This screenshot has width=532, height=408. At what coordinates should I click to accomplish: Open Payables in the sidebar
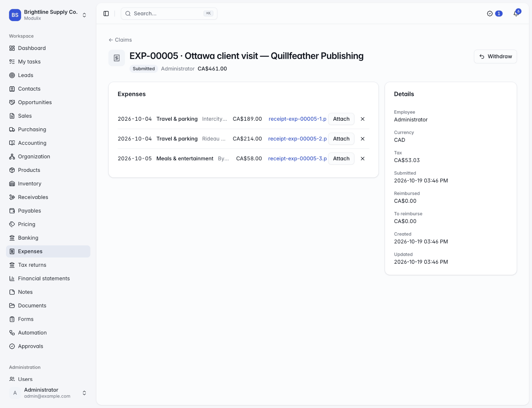click(x=48, y=211)
